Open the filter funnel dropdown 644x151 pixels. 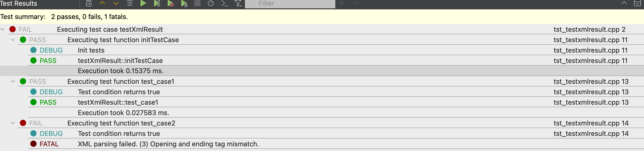[238, 3]
